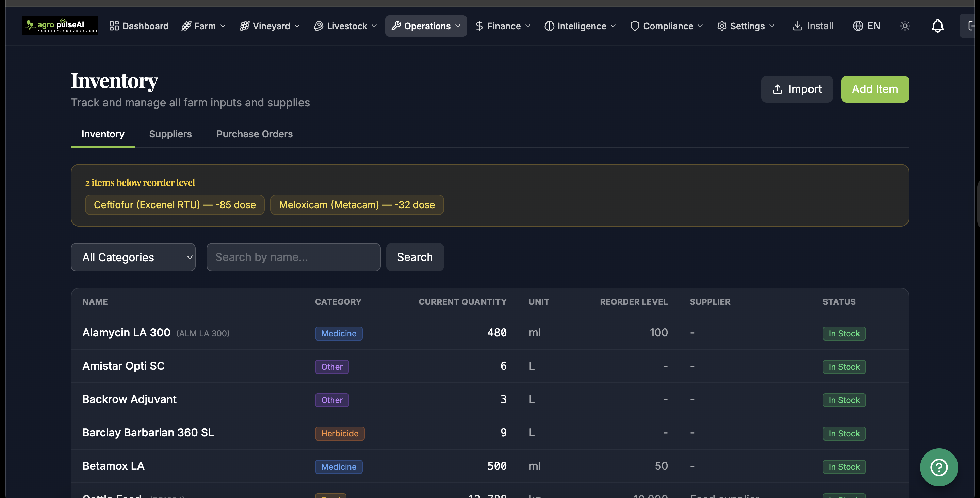Image resolution: width=980 pixels, height=498 pixels.
Task: Click the agro pulseAI logo
Action: point(60,26)
